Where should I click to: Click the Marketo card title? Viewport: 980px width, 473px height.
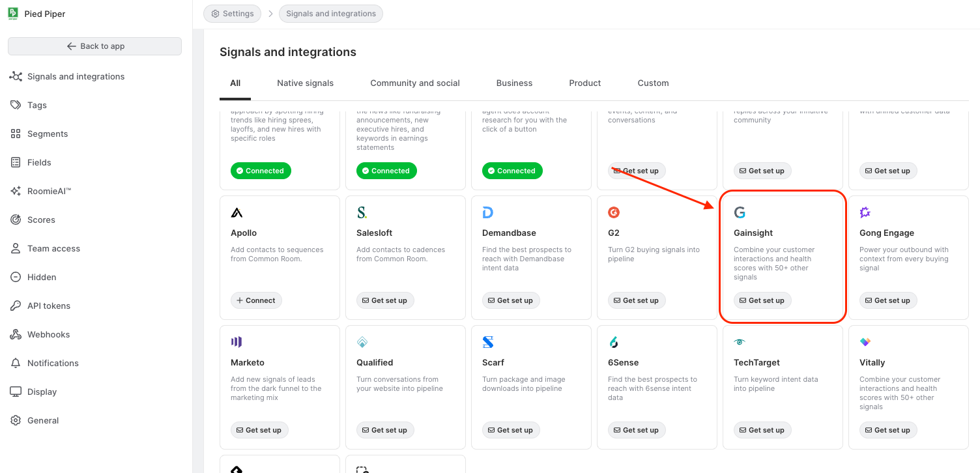click(x=248, y=362)
